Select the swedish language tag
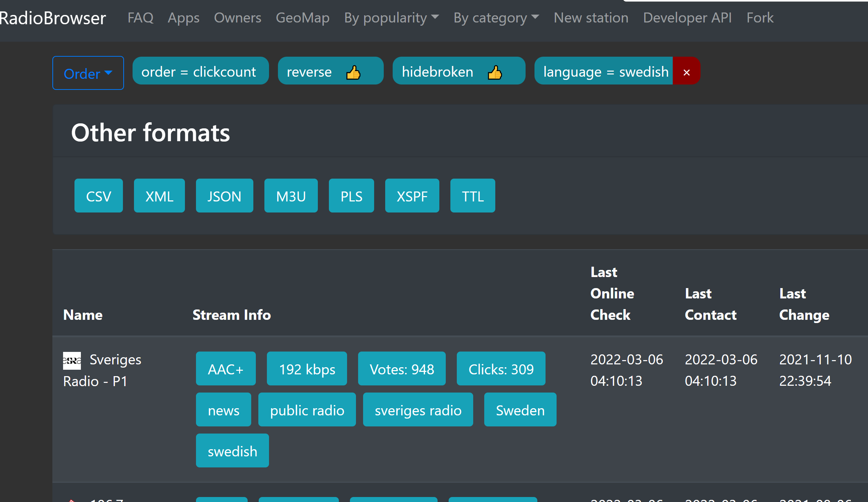 232,451
